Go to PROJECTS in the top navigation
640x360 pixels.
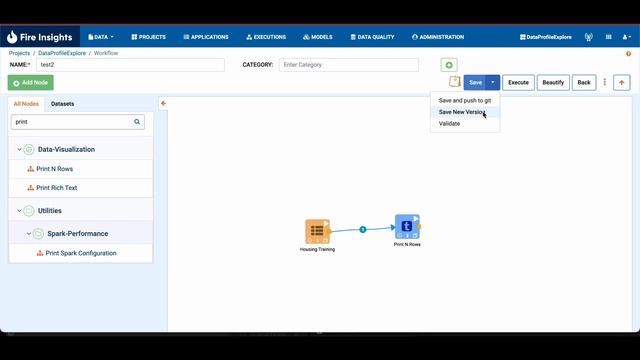149,37
